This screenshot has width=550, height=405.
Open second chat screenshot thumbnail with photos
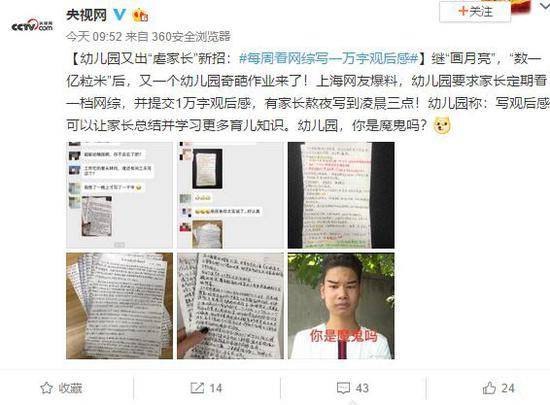click(x=230, y=195)
